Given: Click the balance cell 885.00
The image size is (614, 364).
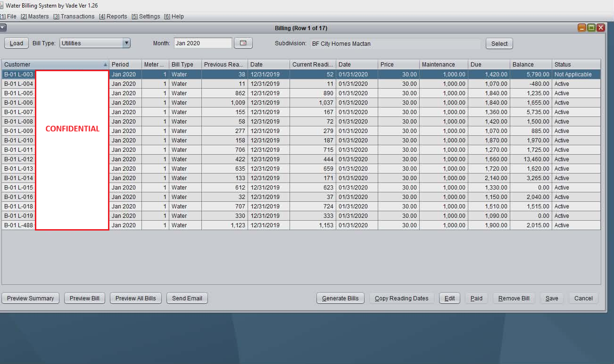Looking at the screenshot, I should click(x=531, y=131).
